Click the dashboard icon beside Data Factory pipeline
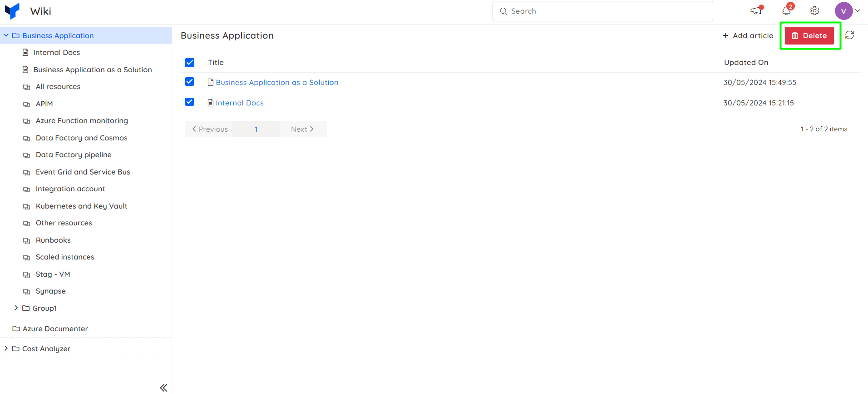The image size is (868, 394). pos(26,155)
